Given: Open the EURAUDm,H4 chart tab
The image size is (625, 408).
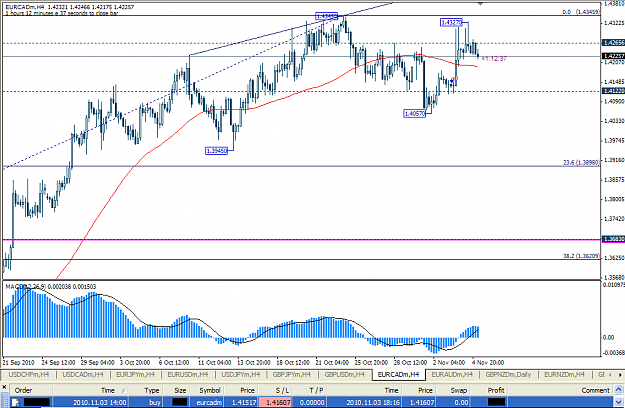Looking at the screenshot, I should (452, 375).
